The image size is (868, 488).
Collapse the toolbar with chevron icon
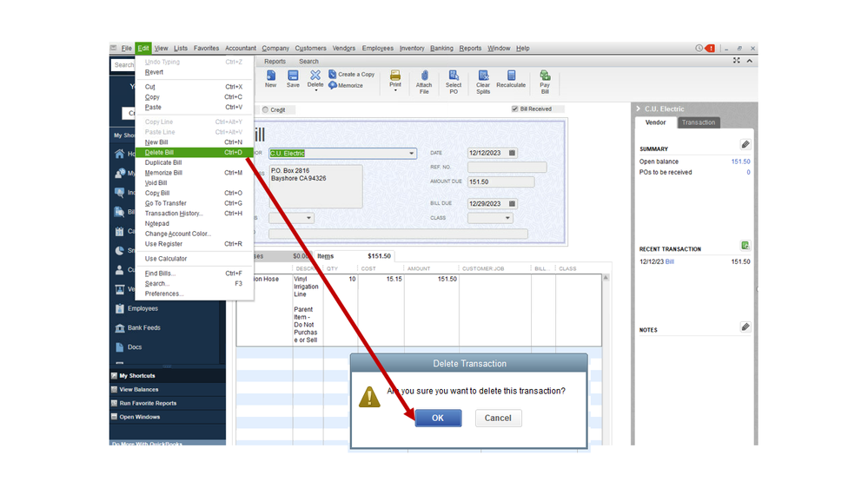(750, 61)
